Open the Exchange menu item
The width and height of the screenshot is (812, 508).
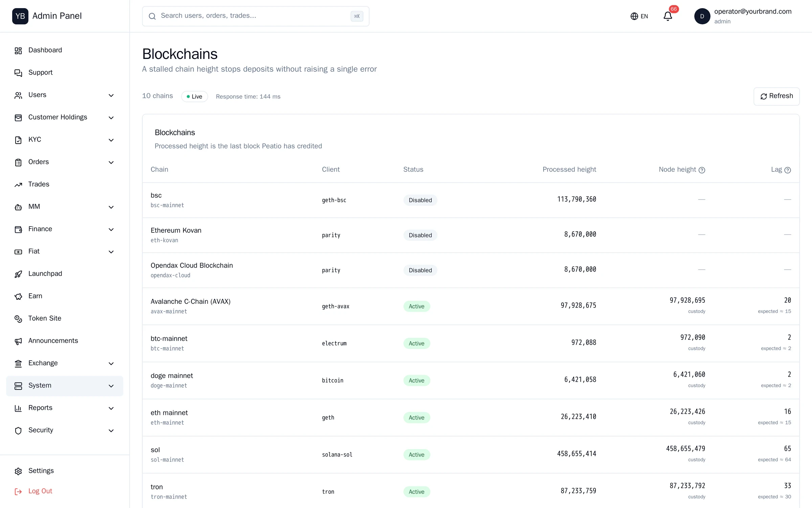point(65,363)
